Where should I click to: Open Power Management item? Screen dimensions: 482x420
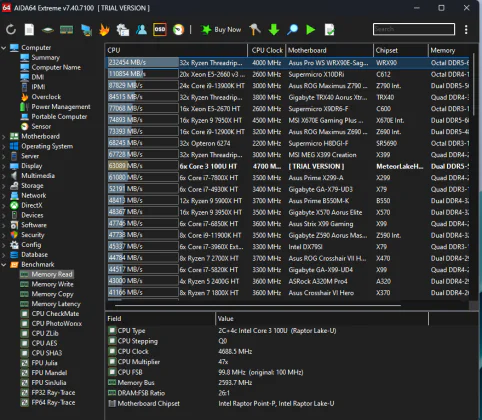(x=61, y=107)
